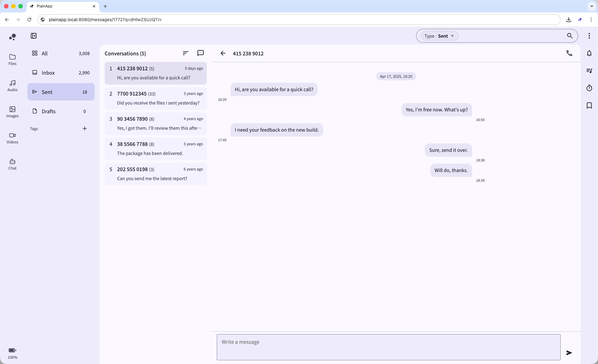
Task: Select the All messages folder
Action: pos(61,54)
